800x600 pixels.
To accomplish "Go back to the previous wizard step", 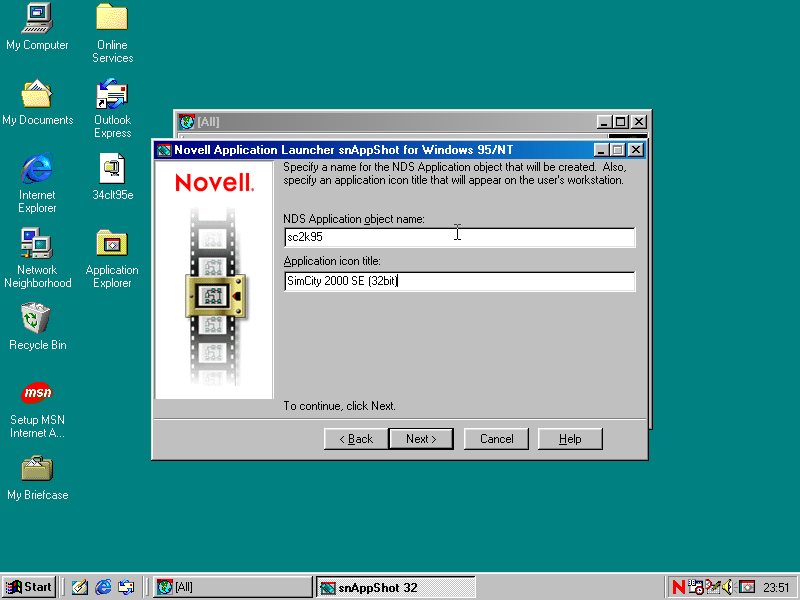I will pyautogui.click(x=356, y=439).
